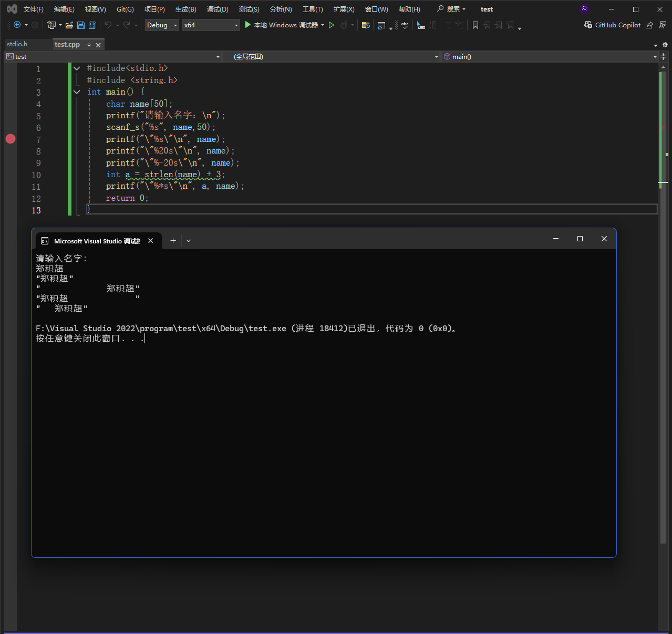Open GitHub Copilot from the toolbar
The image size is (672, 634).
tap(612, 25)
